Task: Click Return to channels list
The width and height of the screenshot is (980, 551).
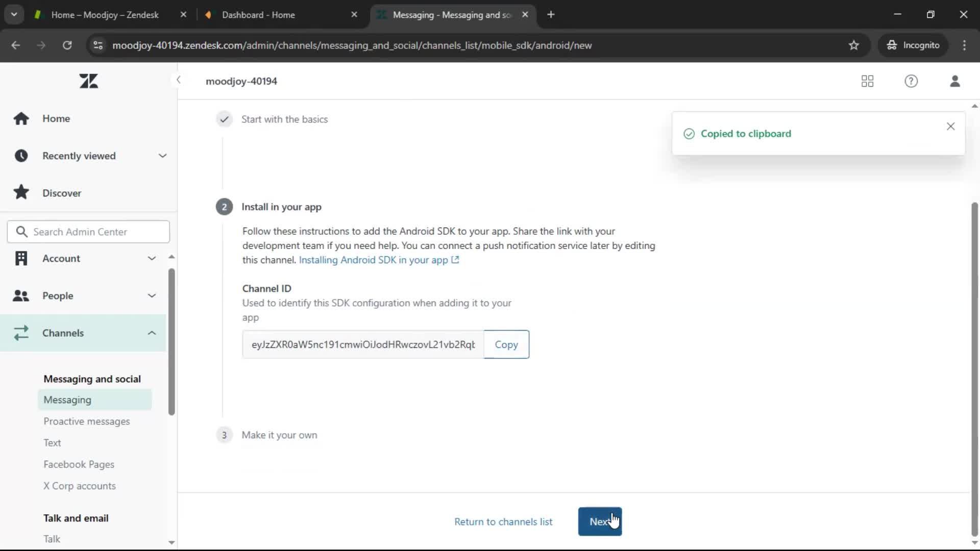Action: (503, 522)
